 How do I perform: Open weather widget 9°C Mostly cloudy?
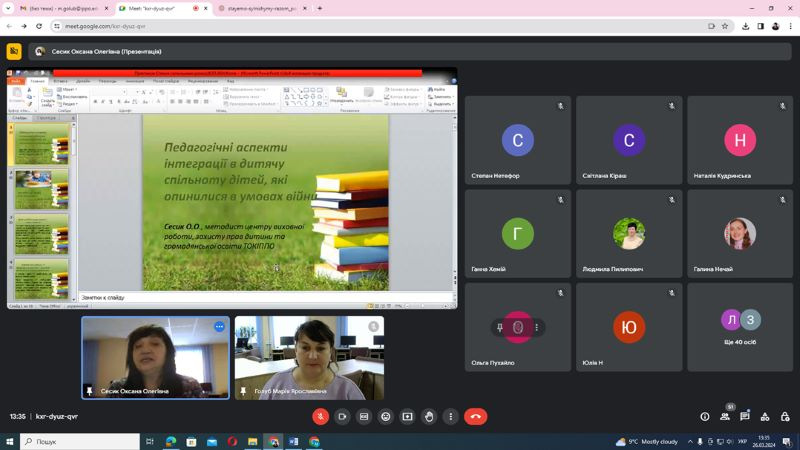[x=646, y=442]
